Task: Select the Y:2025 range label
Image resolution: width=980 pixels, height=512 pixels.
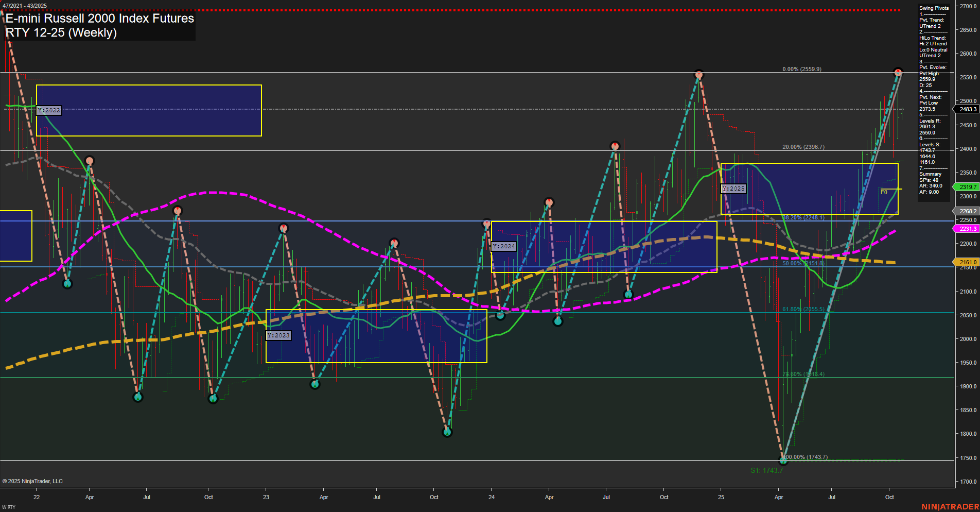Action: click(734, 189)
